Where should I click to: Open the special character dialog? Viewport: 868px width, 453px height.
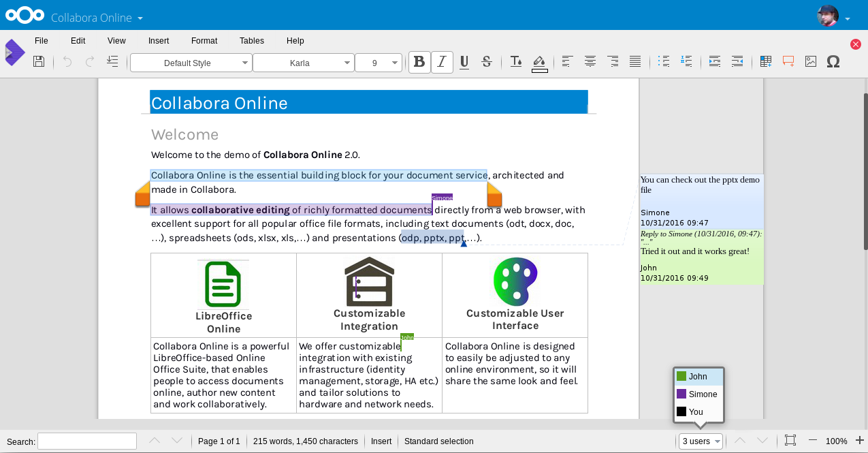[833, 61]
